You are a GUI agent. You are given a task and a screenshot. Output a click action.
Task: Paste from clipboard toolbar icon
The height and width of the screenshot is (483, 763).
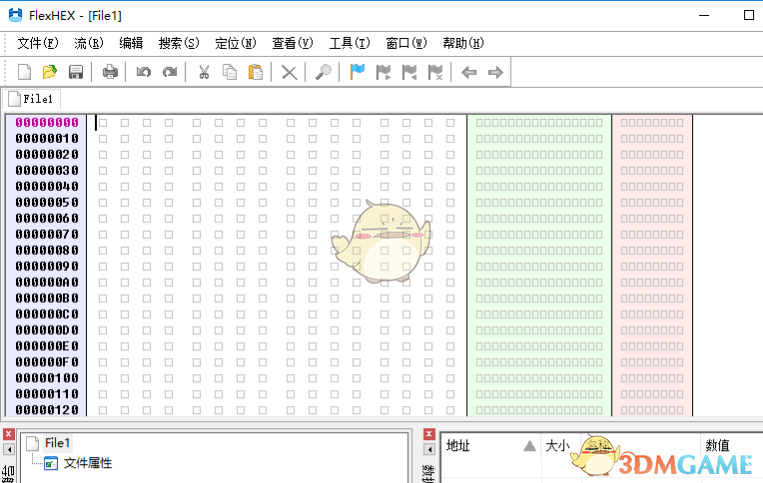click(x=255, y=72)
